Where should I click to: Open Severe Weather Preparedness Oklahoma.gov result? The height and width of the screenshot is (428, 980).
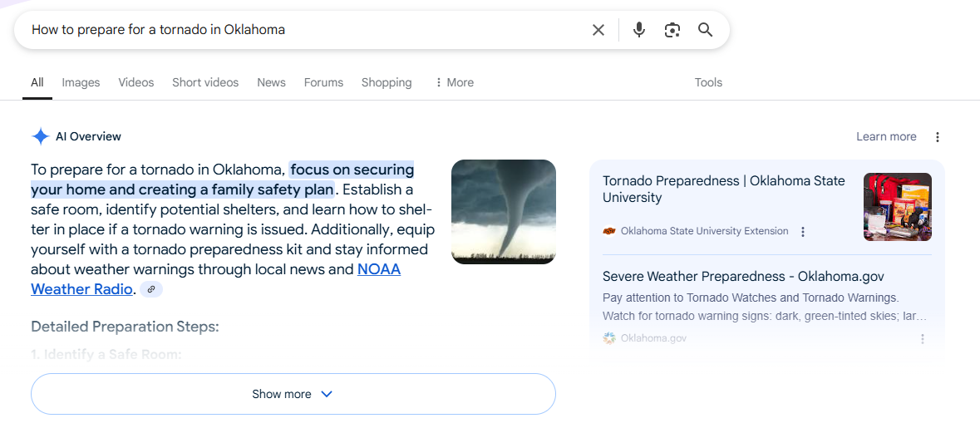(x=743, y=276)
